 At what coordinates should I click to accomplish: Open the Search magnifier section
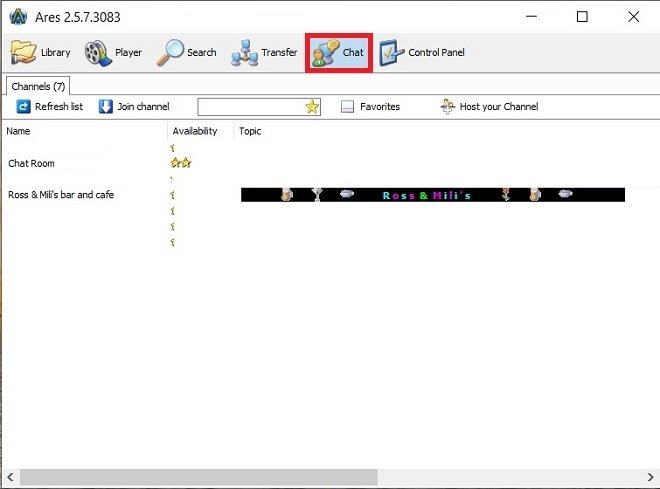click(186, 53)
